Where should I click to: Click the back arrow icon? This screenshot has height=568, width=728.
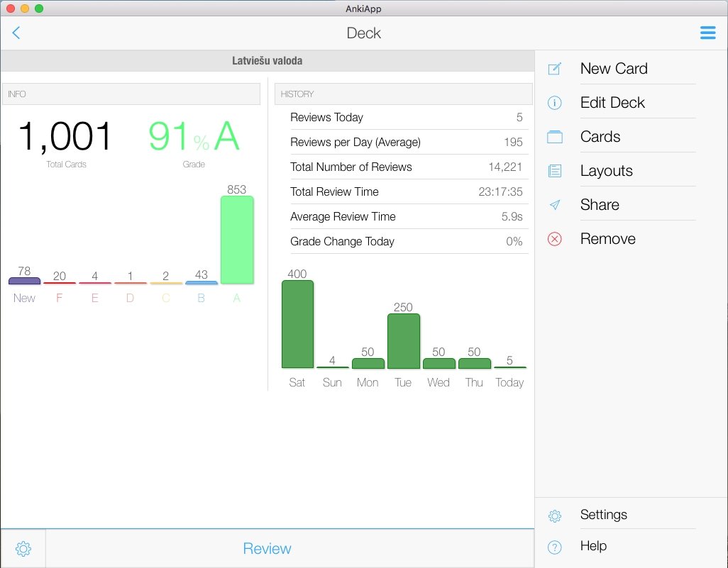(16, 33)
